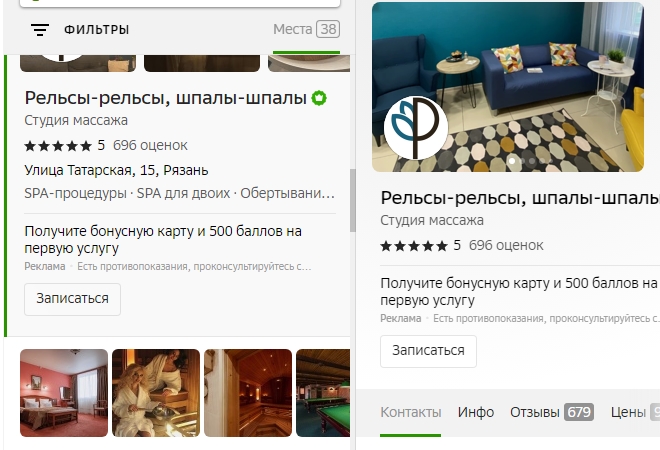Open the Цены tab
Screen dimensions: 660x450
click(635, 412)
